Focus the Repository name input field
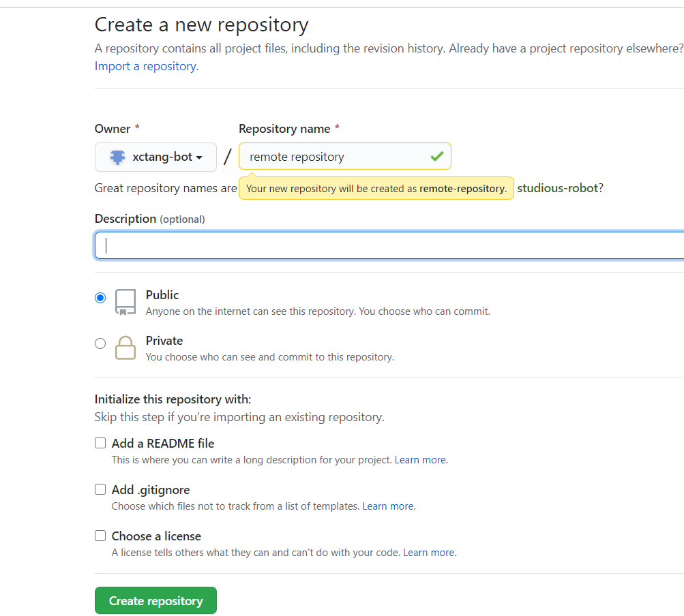This screenshot has width=684, height=616. click(x=334, y=157)
